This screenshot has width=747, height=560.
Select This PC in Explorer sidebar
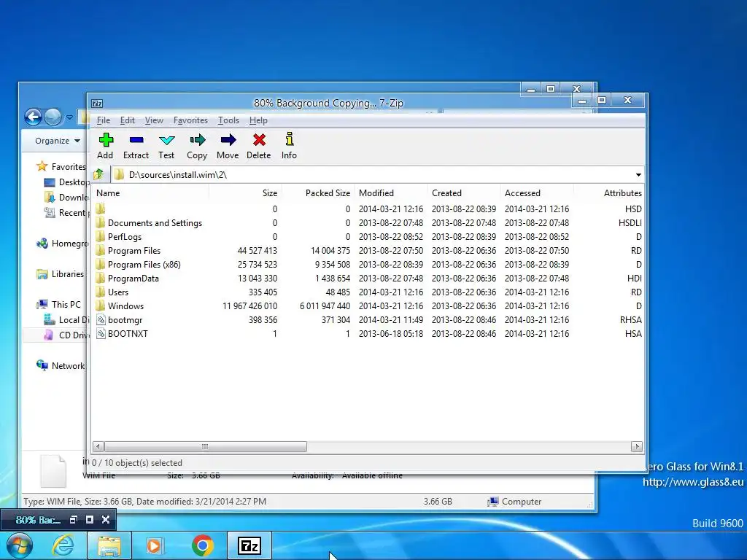click(x=58, y=304)
